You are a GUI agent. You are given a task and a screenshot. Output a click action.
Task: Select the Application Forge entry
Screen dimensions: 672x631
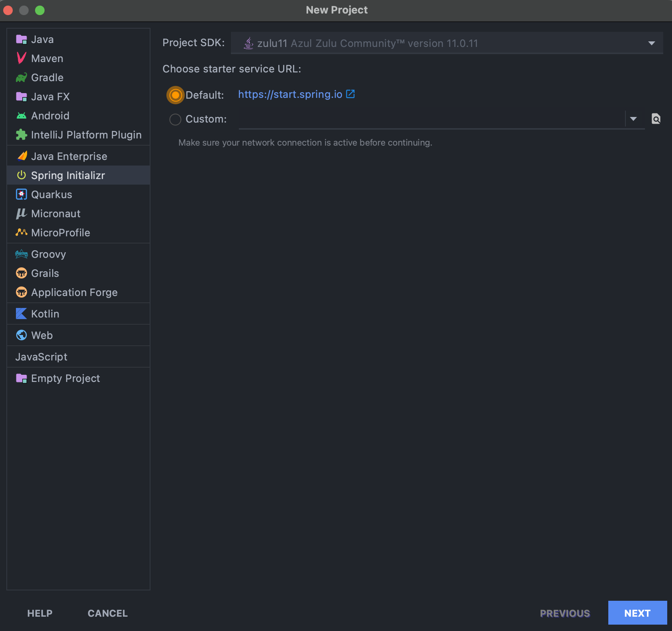78,292
